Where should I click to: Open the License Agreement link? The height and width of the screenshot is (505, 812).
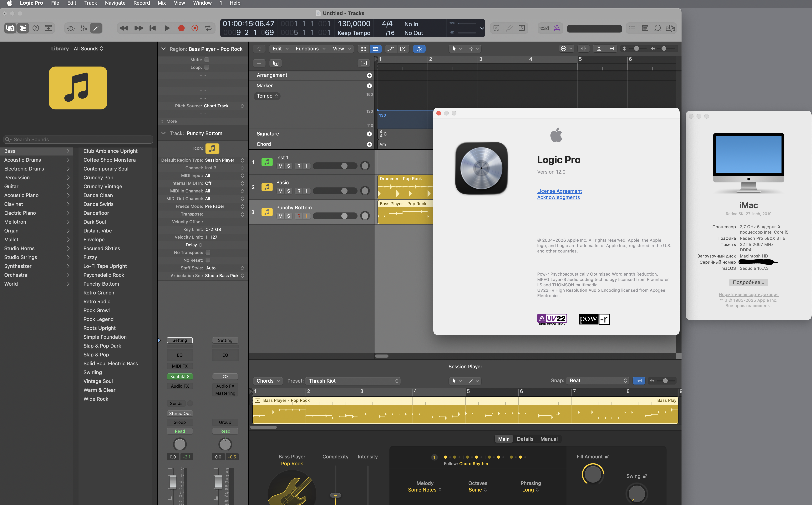click(559, 191)
